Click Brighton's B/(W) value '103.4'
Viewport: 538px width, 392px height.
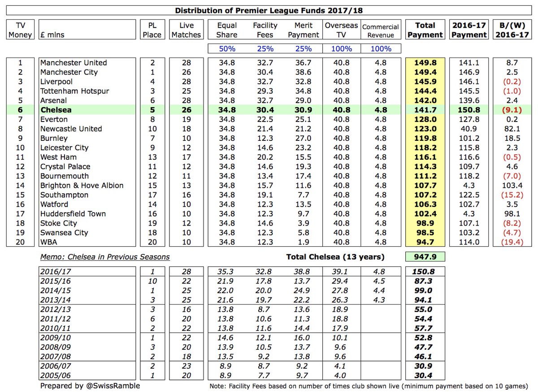[x=511, y=185]
